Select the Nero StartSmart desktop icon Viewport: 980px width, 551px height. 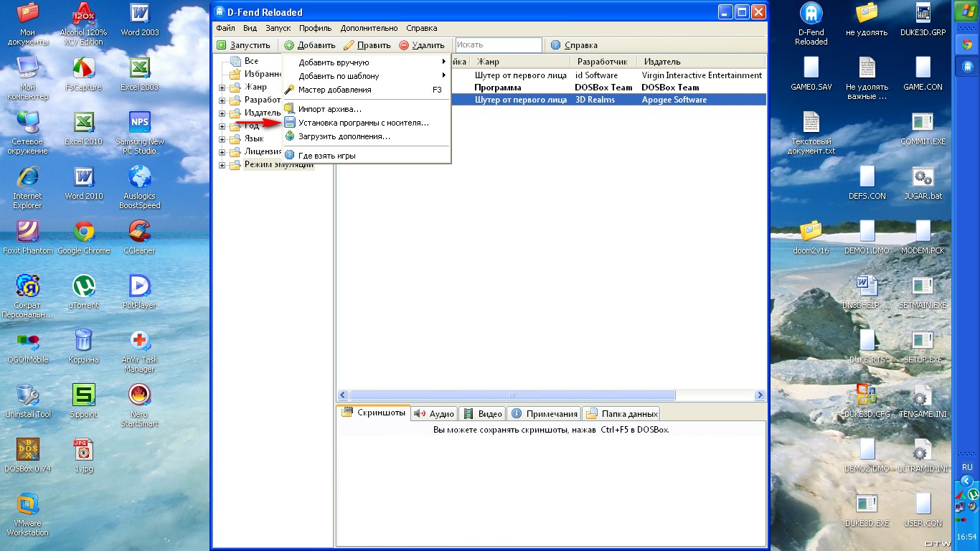[139, 405]
